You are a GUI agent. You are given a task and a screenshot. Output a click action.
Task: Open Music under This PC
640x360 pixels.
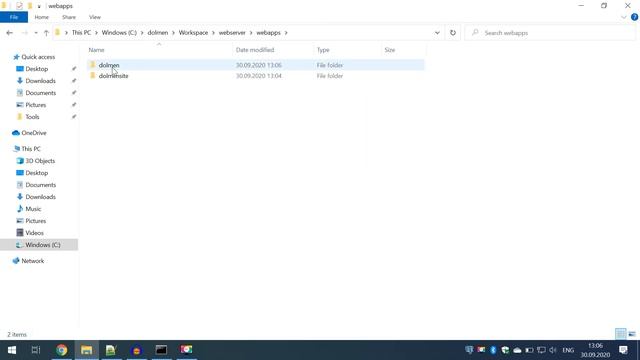point(33,209)
